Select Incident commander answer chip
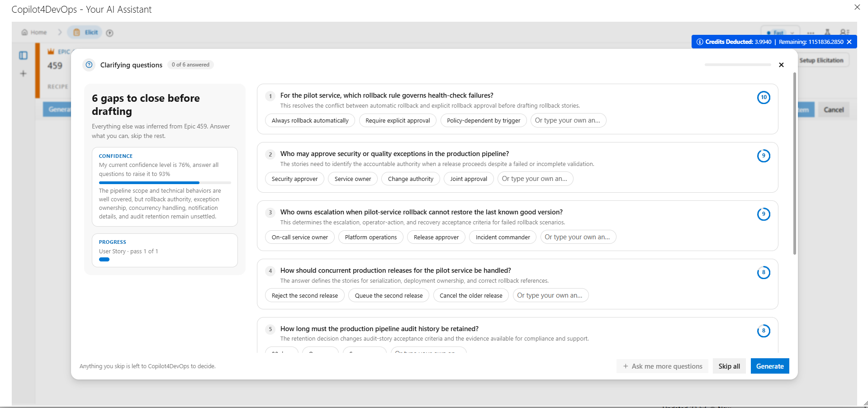This screenshot has height=408, width=868. click(503, 237)
